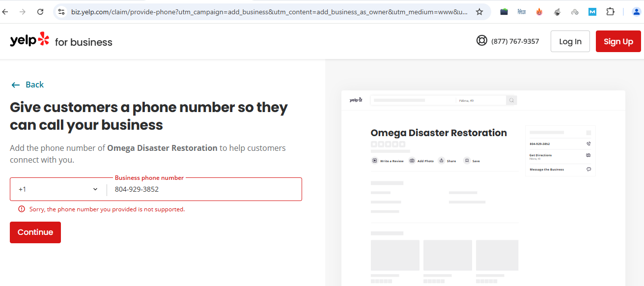Click 'Get Directions' text in preview
Screen dimensions: 644x286
[x=540, y=155]
